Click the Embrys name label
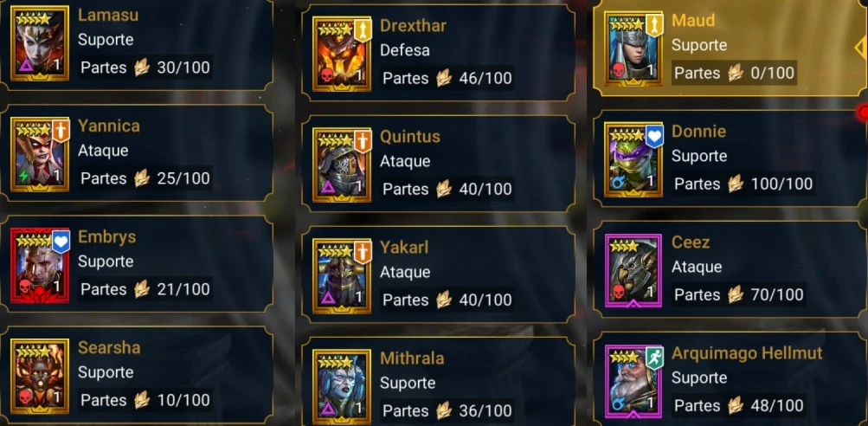Image resolution: width=868 pixels, height=426 pixels. pyautogui.click(x=106, y=236)
